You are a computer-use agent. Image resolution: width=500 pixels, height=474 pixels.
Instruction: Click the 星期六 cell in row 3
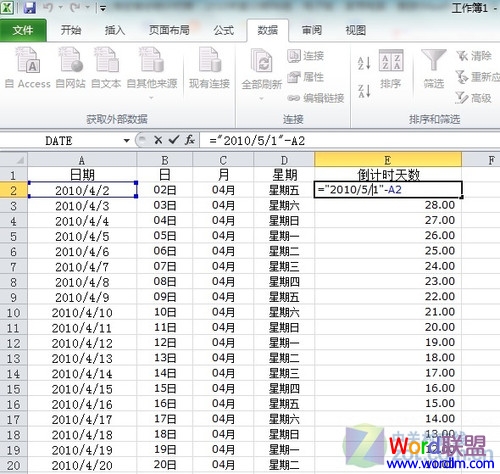[x=284, y=205]
